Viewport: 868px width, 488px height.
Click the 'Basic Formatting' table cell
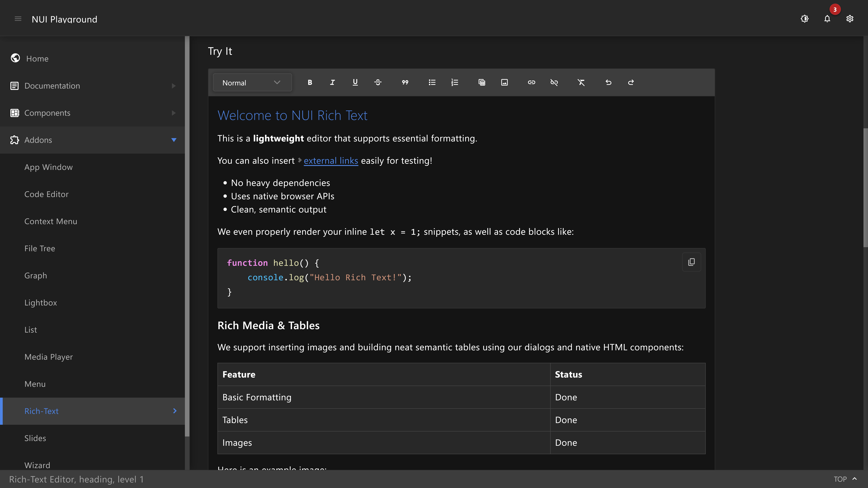384,397
